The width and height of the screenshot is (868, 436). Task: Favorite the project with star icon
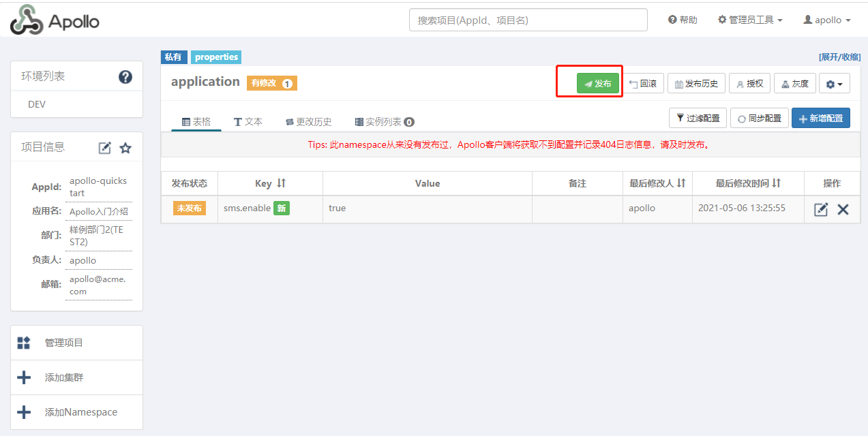click(125, 148)
